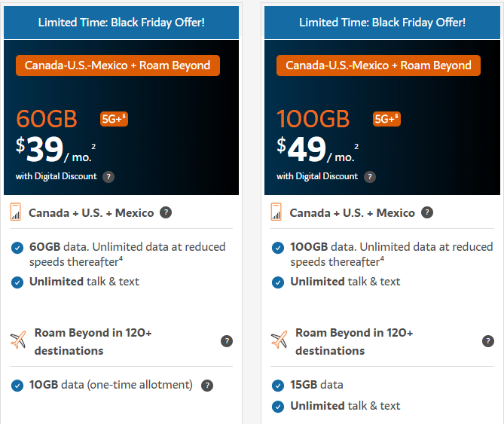Select Canada-U.S.-Mexico + Roam Beyond tag on 100GB plan

378,66
